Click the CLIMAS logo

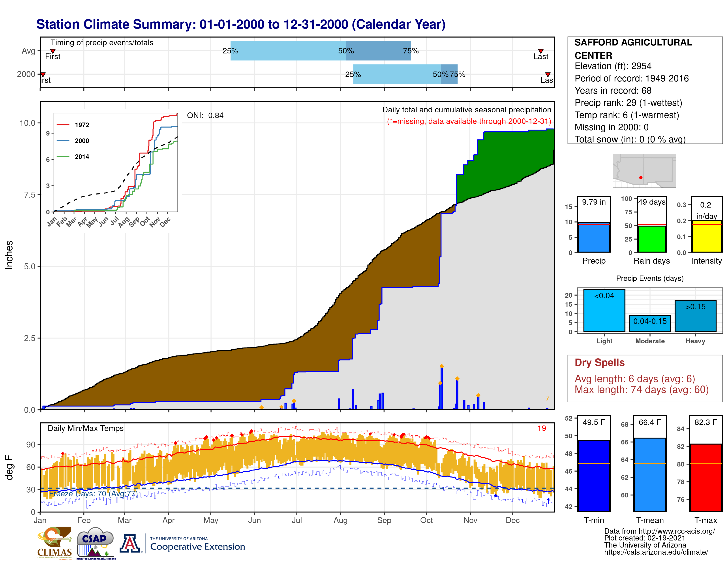coord(55,543)
